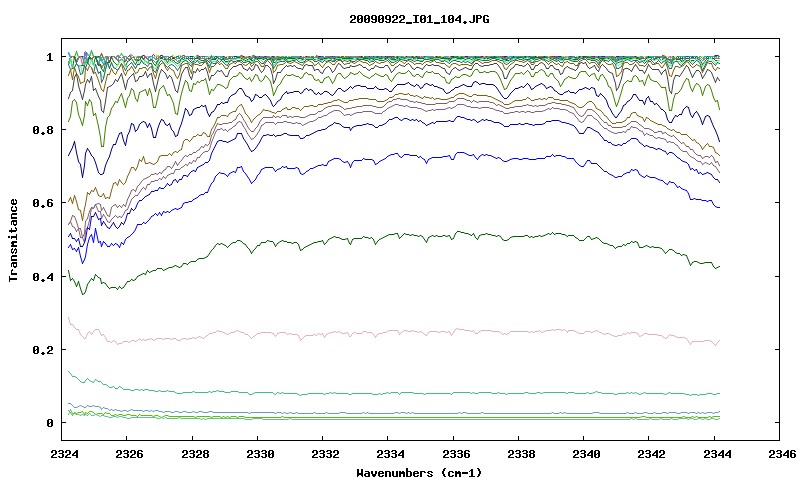Click the y-axis tick label 1
The height and width of the screenshot is (480, 800).
[x=49, y=57]
